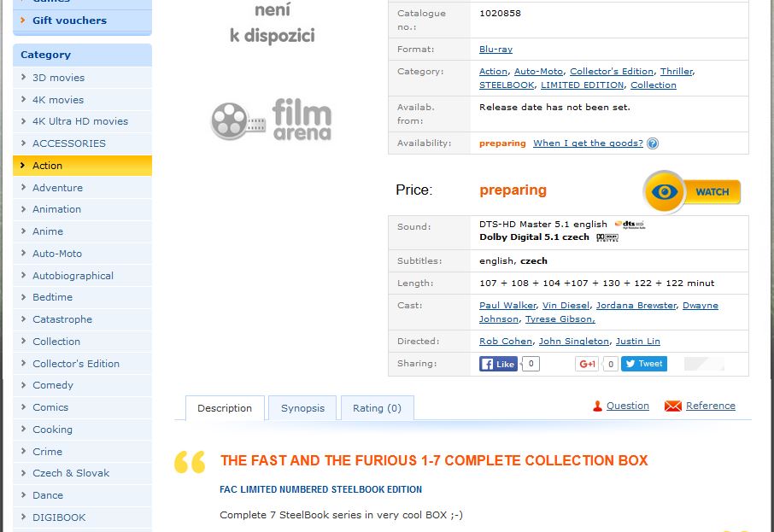Click the Twitter Tweet button

click(643, 364)
